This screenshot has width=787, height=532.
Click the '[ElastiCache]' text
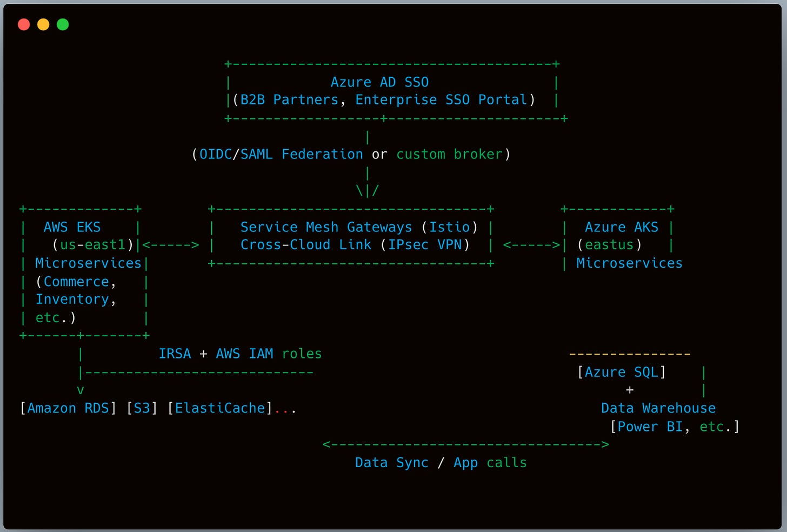[219, 408]
